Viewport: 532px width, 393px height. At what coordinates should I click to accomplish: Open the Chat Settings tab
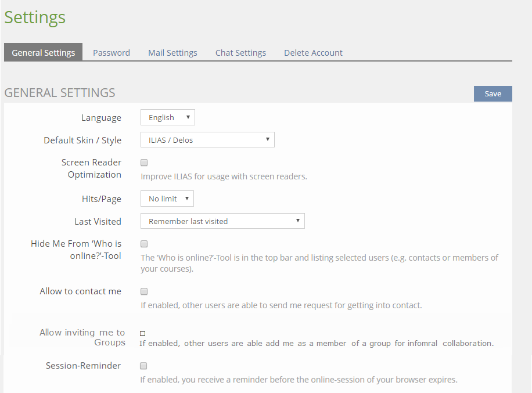(x=240, y=53)
